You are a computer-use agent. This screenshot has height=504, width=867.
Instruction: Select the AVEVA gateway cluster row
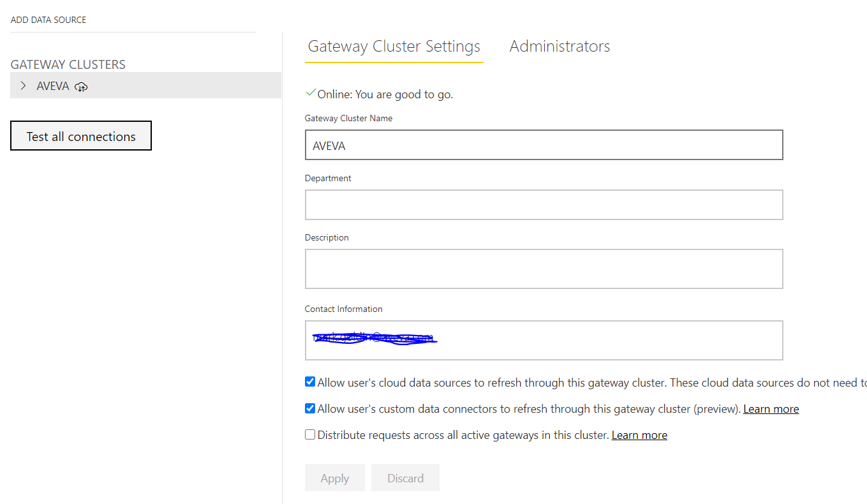[x=145, y=85]
